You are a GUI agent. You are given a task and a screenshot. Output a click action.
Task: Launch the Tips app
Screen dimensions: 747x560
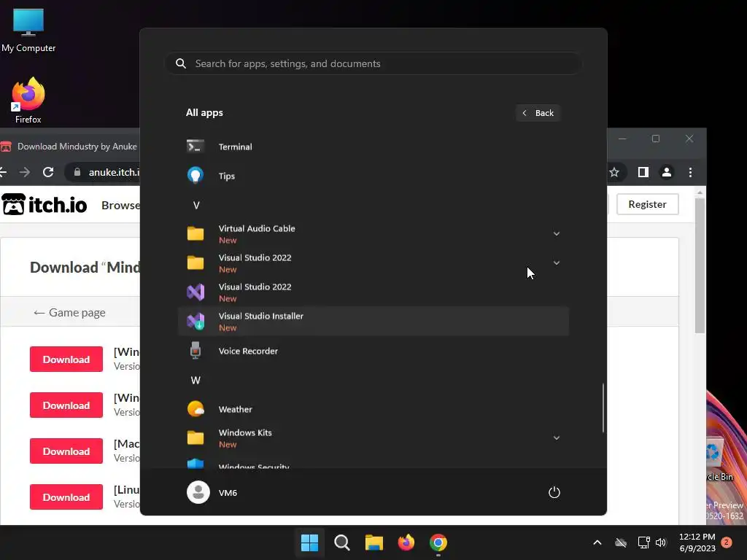373,176
